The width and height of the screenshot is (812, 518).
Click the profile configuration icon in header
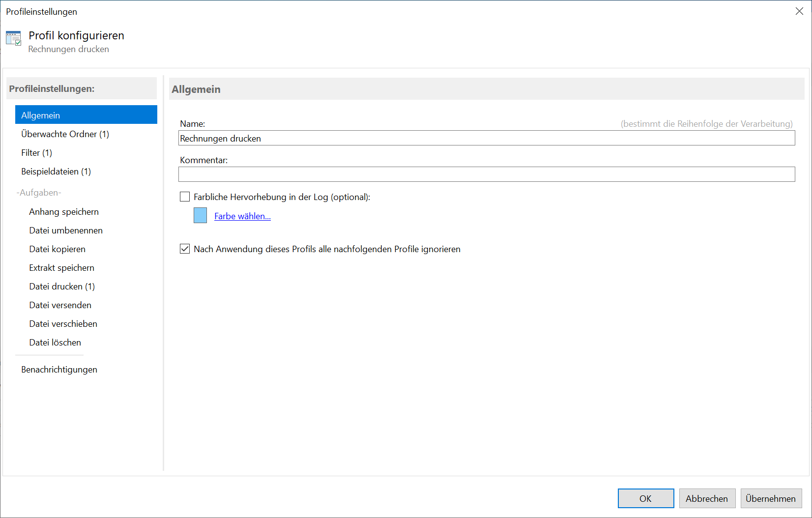click(13, 38)
